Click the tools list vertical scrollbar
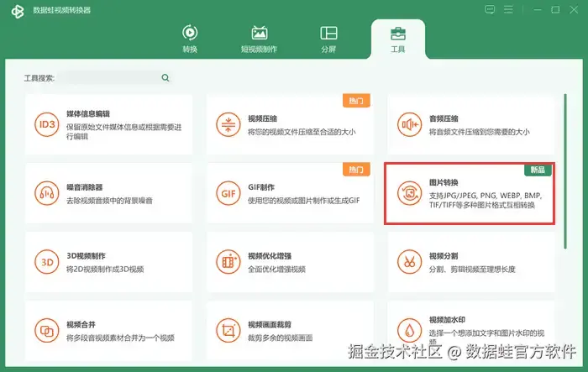The image size is (588, 372). click(565, 171)
